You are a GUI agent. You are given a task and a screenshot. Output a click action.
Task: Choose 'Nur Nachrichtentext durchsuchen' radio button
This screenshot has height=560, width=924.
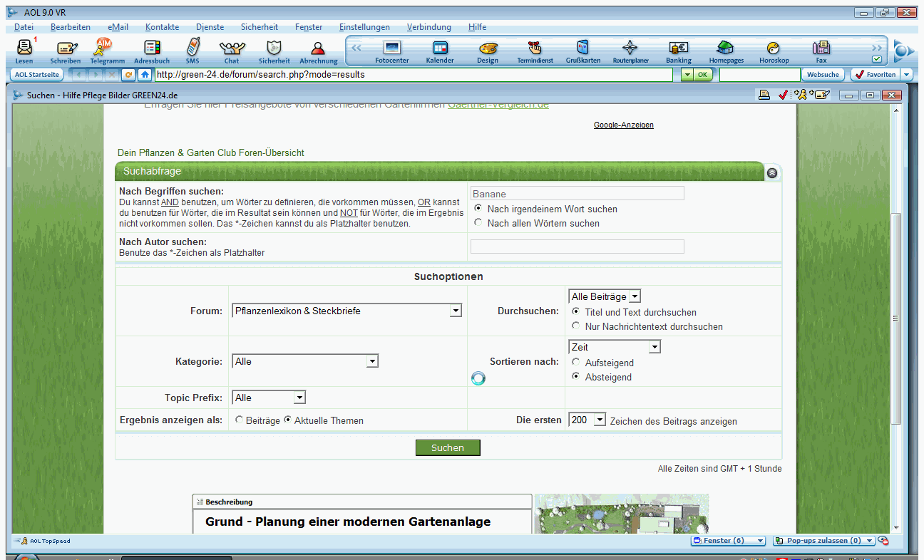[x=576, y=326]
